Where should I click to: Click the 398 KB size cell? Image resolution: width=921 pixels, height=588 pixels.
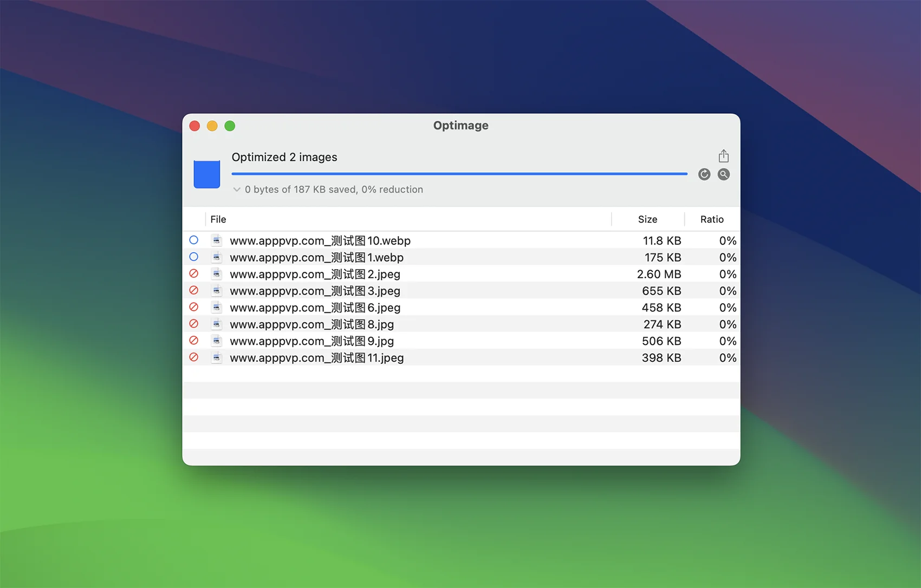(661, 358)
